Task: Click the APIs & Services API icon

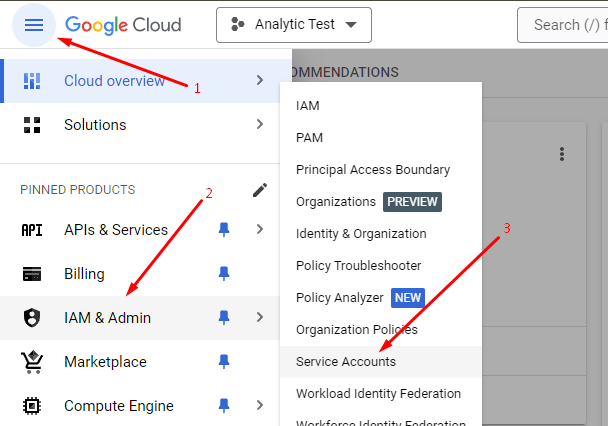Action: [32, 230]
